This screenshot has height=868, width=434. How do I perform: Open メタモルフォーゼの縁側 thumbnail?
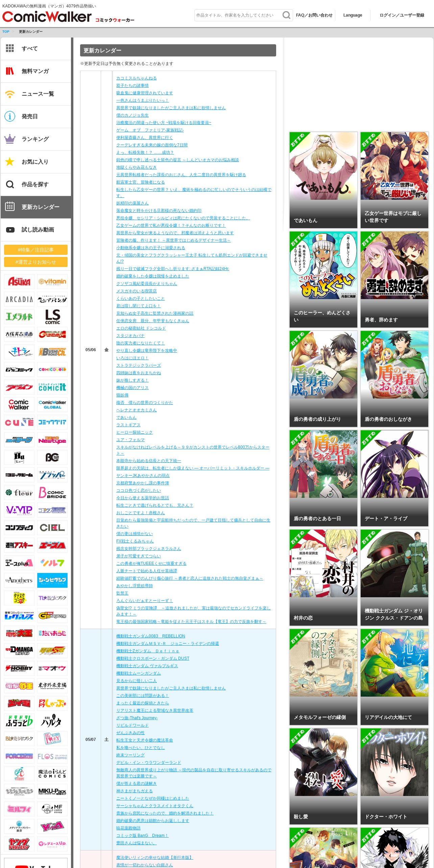[323, 677]
